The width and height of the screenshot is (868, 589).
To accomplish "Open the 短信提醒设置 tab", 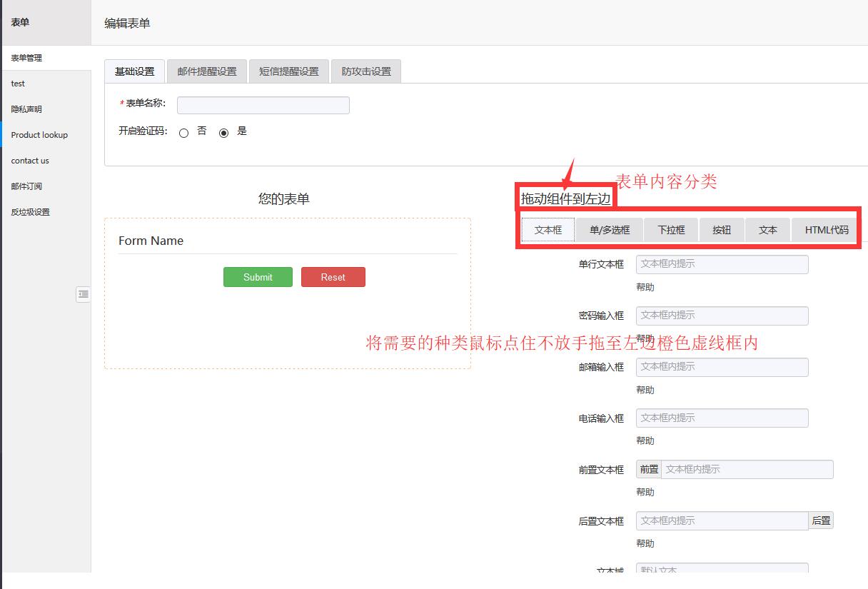I will [x=288, y=71].
